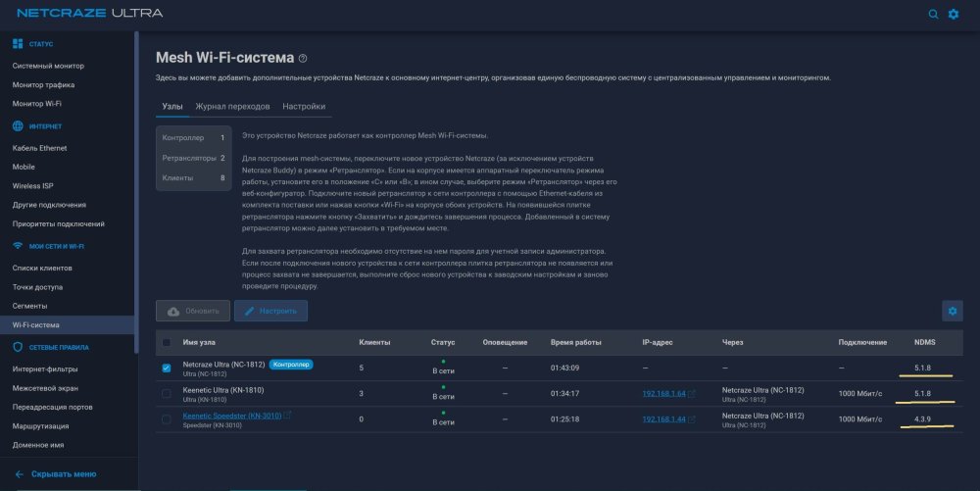Click the arrow icon next to Скрывать меню
Viewport: 980px width, 491px height.
pos(20,474)
